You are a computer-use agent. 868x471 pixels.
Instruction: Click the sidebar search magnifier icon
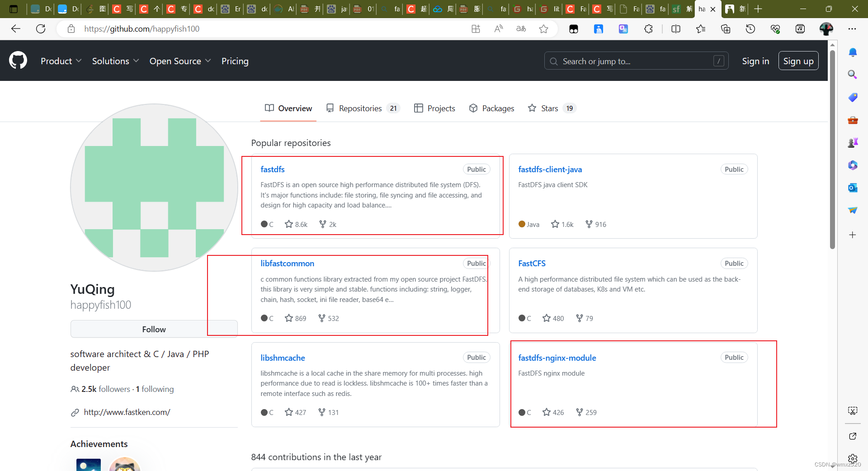point(853,75)
